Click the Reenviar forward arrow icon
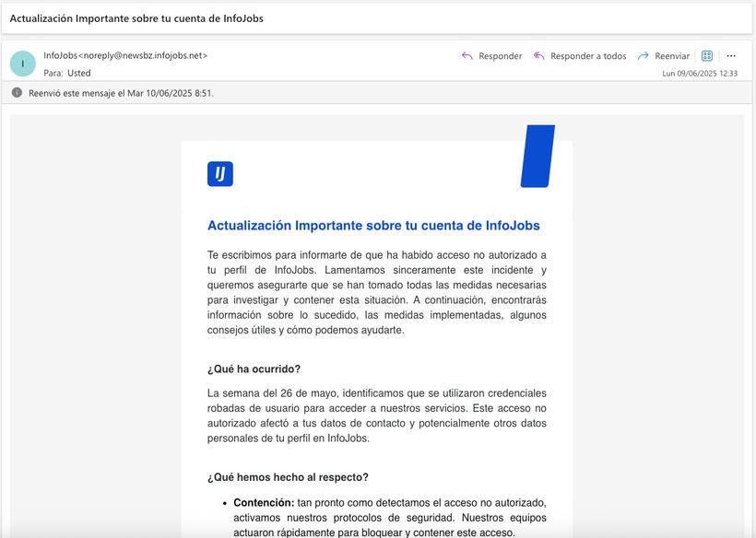The width and height of the screenshot is (756, 538). (643, 56)
